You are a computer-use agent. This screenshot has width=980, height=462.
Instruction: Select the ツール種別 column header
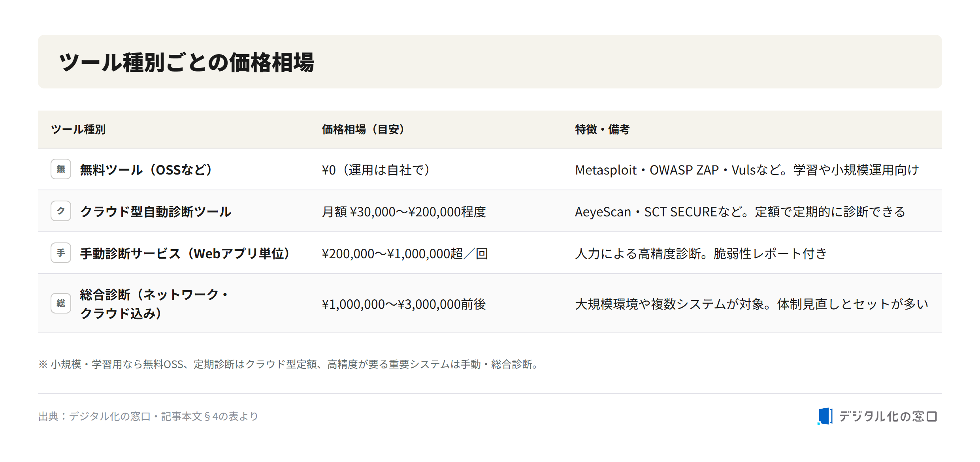[78, 130]
